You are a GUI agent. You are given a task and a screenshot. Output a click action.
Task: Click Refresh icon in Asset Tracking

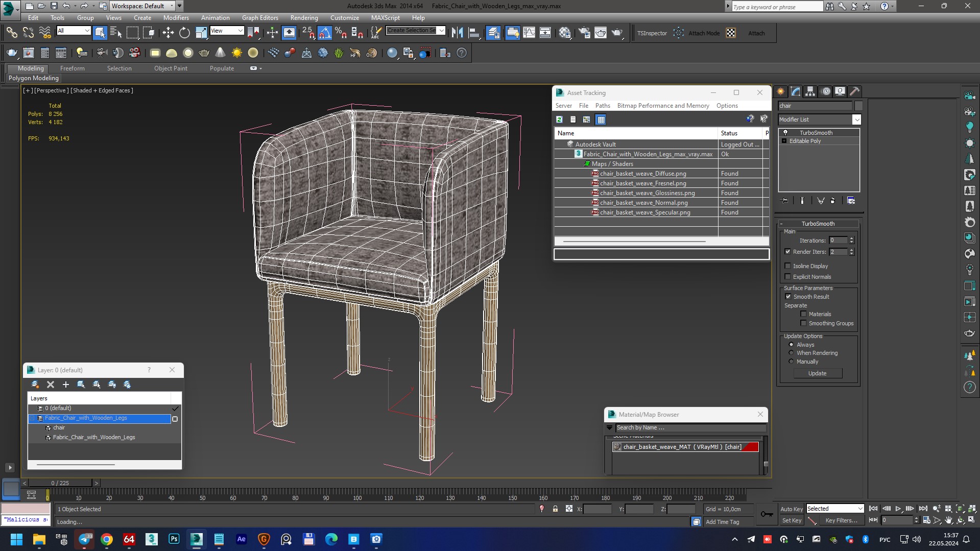point(559,119)
